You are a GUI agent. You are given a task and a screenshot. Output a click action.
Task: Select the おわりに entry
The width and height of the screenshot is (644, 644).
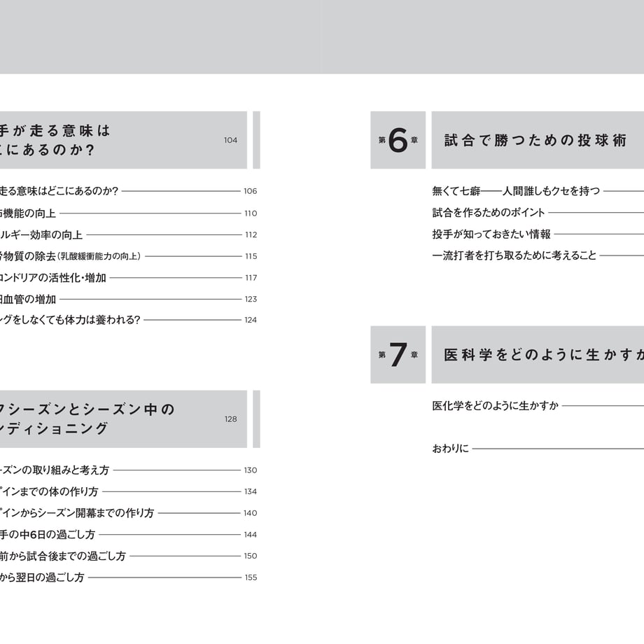tap(538, 449)
